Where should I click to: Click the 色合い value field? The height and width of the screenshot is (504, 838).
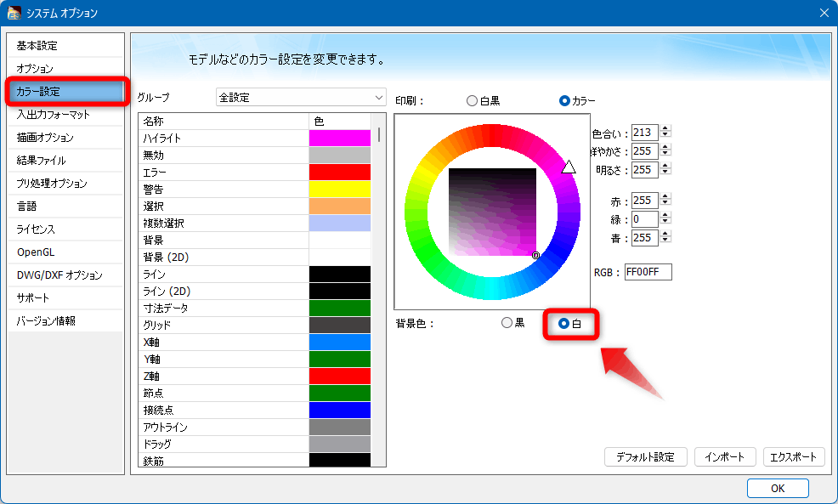[x=644, y=132]
